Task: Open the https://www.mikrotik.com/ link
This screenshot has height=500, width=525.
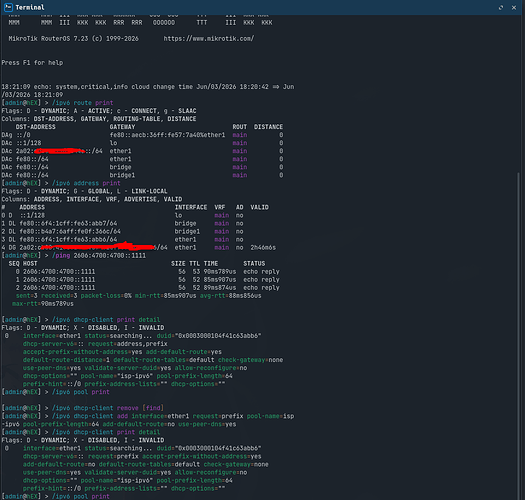Action: coord(209,39)
